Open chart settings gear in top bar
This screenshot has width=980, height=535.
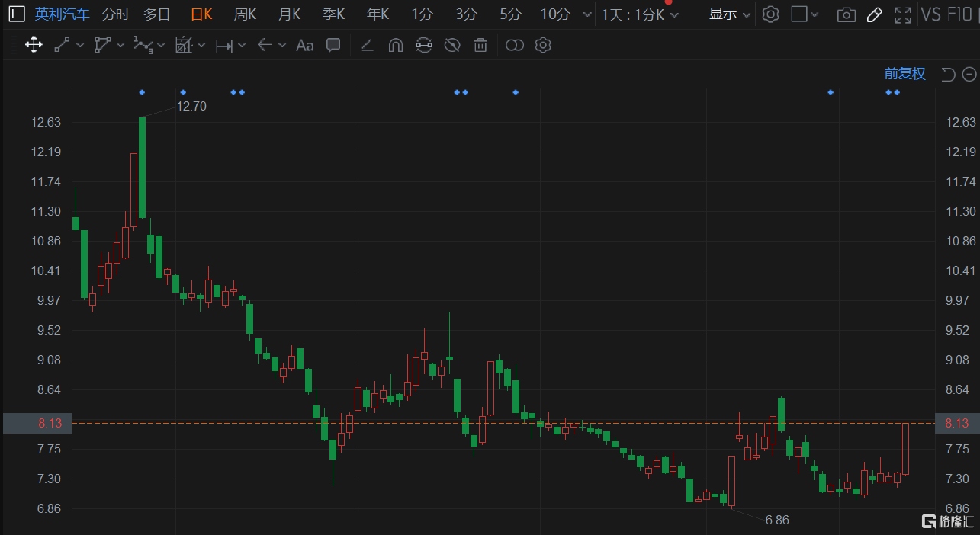(771, 14)
